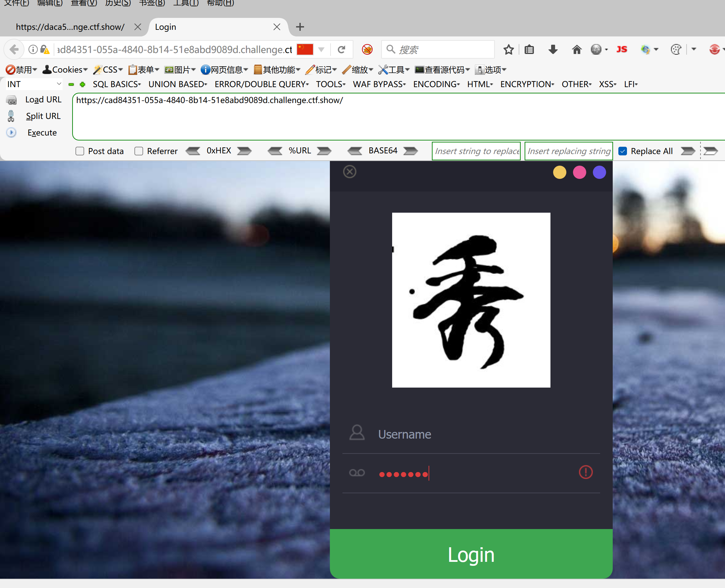725x588 pixels.
Task: Click password field warning icon
Action: pyautogui.click(x=586, y=472)
